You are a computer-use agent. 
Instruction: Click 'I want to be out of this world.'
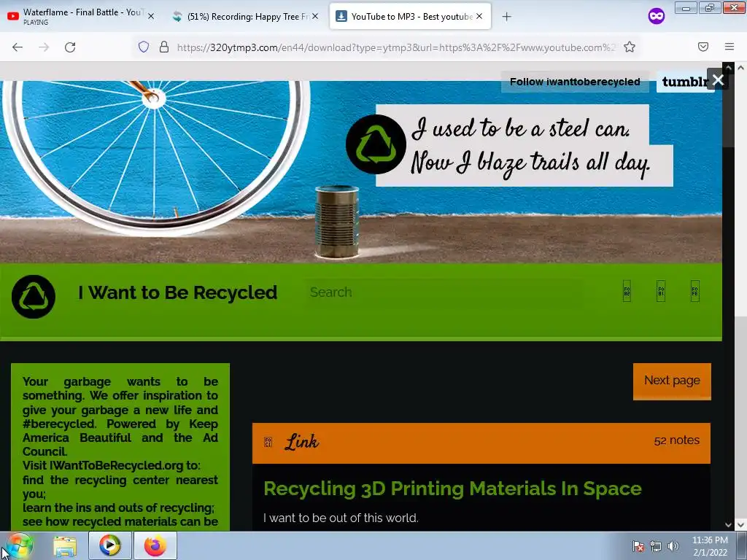[341, 518]
